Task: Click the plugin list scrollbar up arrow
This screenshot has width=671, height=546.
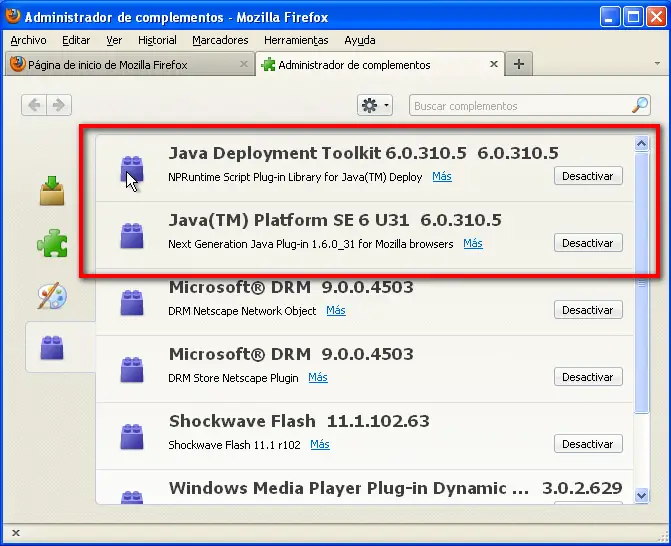Action: coord(641,144)
